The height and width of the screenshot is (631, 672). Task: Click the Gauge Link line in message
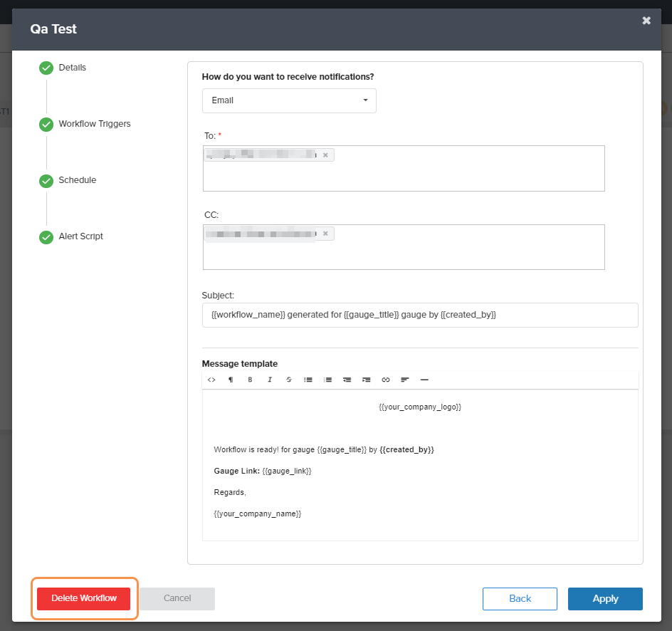click(x=262, y=471)
